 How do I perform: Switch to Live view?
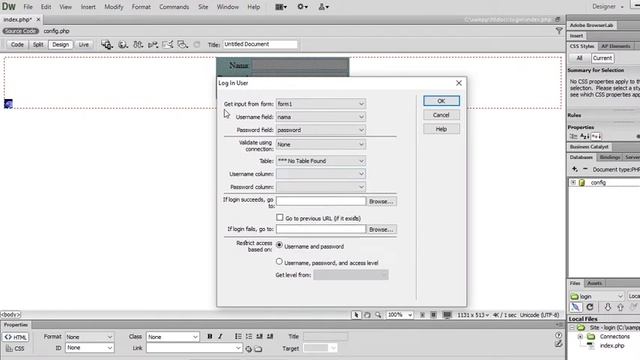pos(84,44)
